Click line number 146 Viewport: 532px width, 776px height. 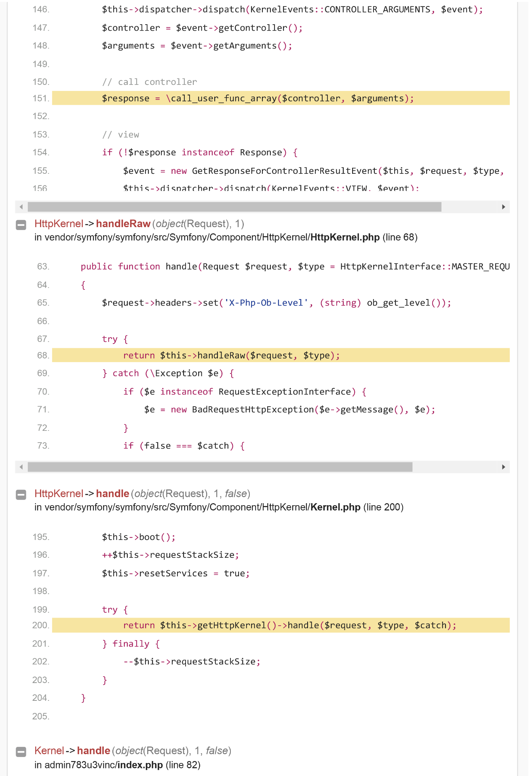pyautogui.click(x=41, y=9)
